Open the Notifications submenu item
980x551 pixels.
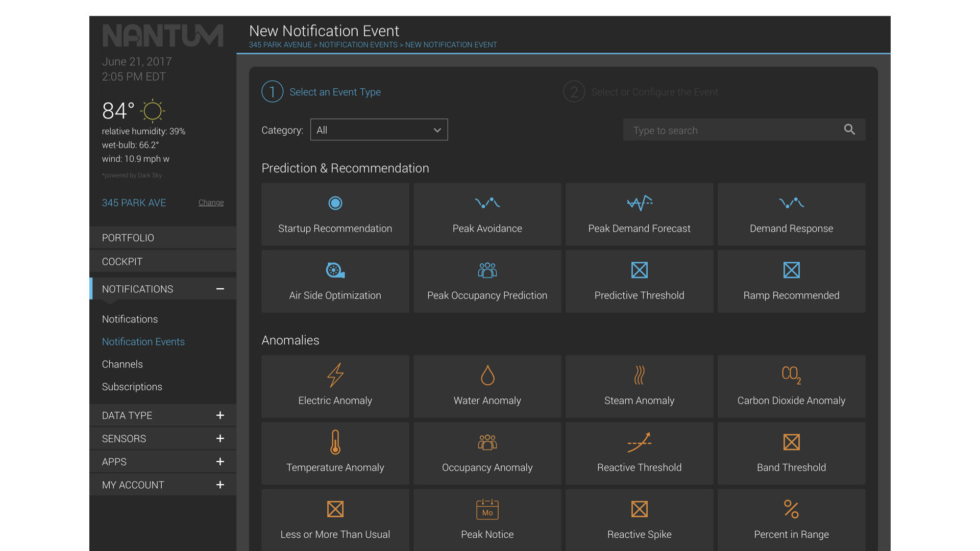tap(130, 319)
